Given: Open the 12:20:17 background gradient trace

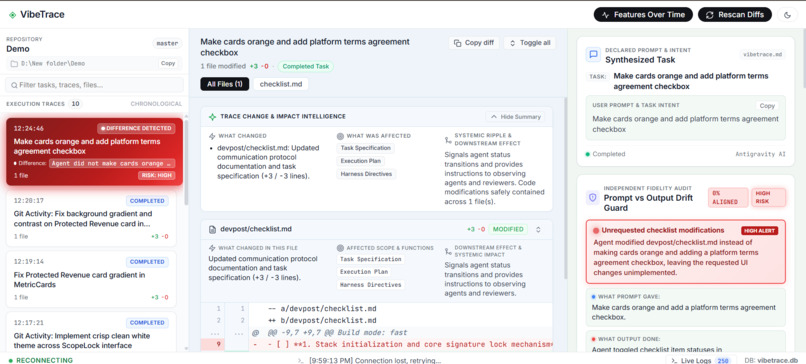Looking at the screenshot, I should point(91,219).
